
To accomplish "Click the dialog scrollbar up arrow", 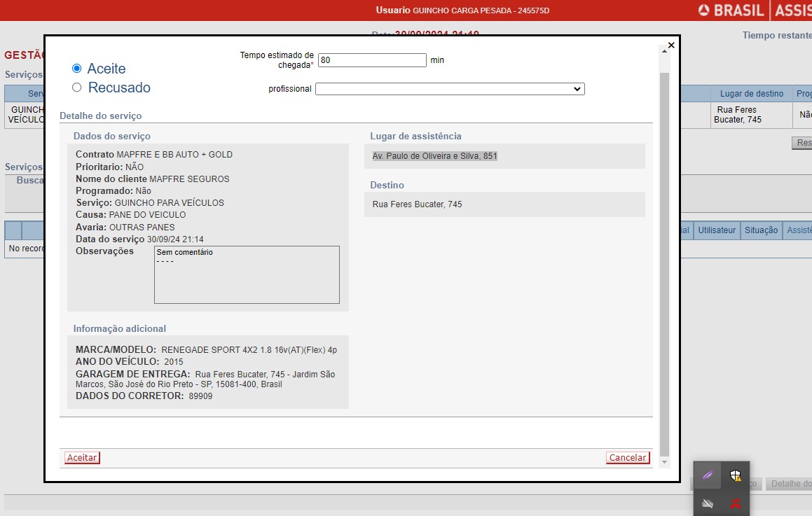I will [x=664, y=51].
